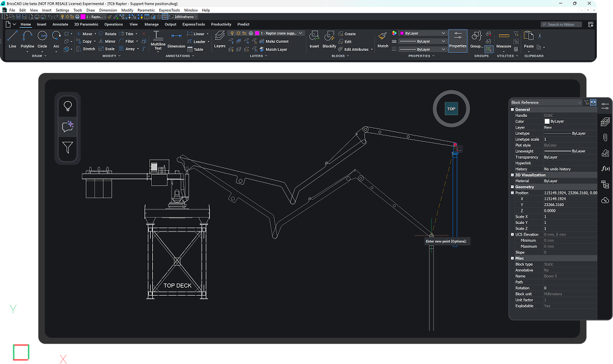Activate the Stretch tool
This screenshot has width=613, height=364.
pos(86,49)
